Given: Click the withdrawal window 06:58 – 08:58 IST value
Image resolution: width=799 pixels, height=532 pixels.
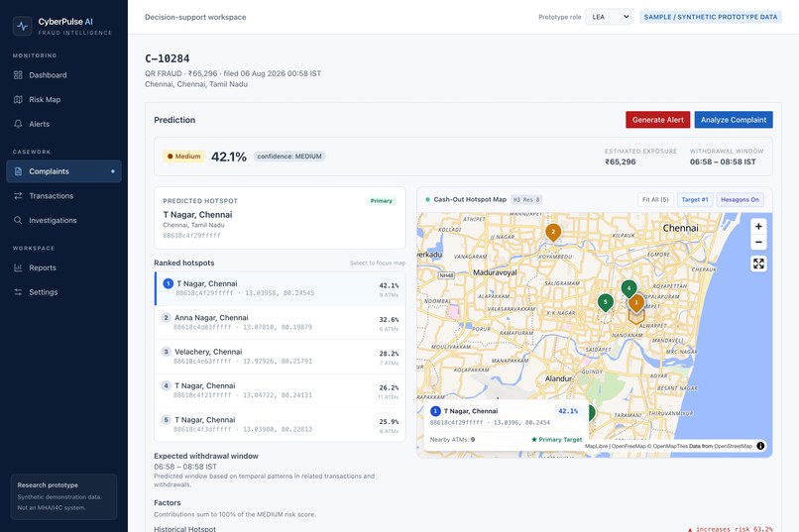Looking at the screenshot, I should pos(723,161).
